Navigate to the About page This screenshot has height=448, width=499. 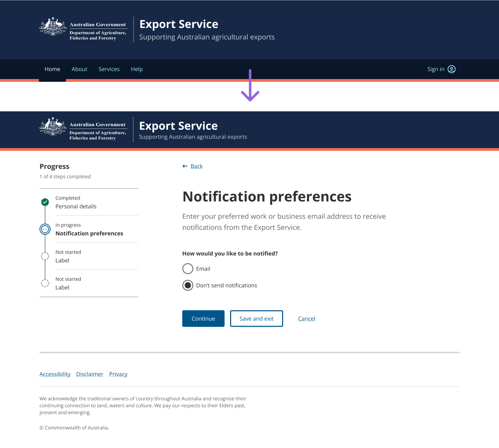(79, 69)
